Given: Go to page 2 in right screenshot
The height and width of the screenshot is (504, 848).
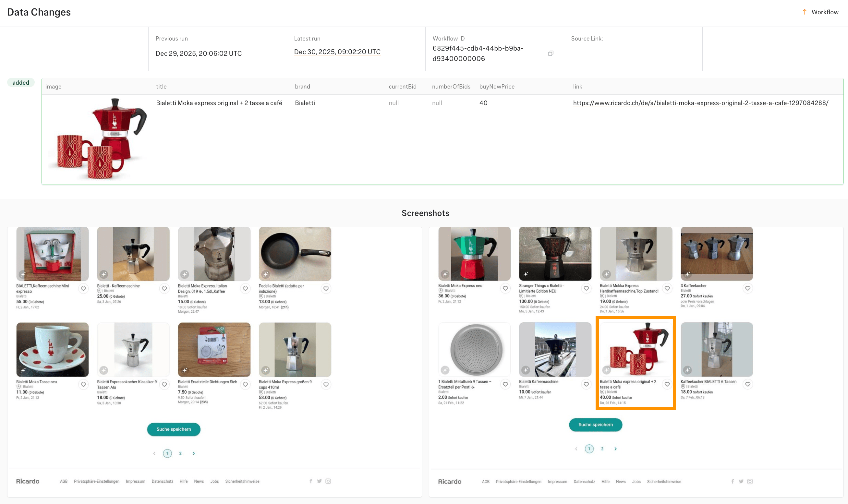Looking at the screenshot, I should 602,449.
